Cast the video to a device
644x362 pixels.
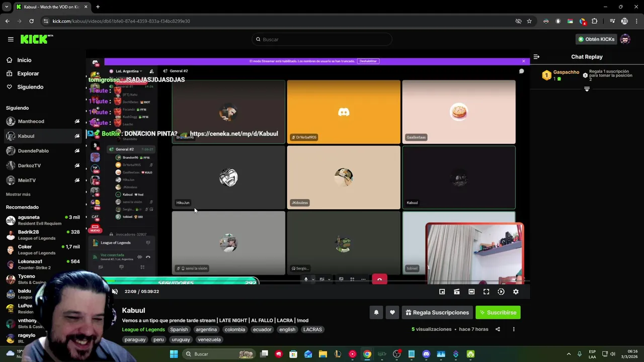coord(457,292)
